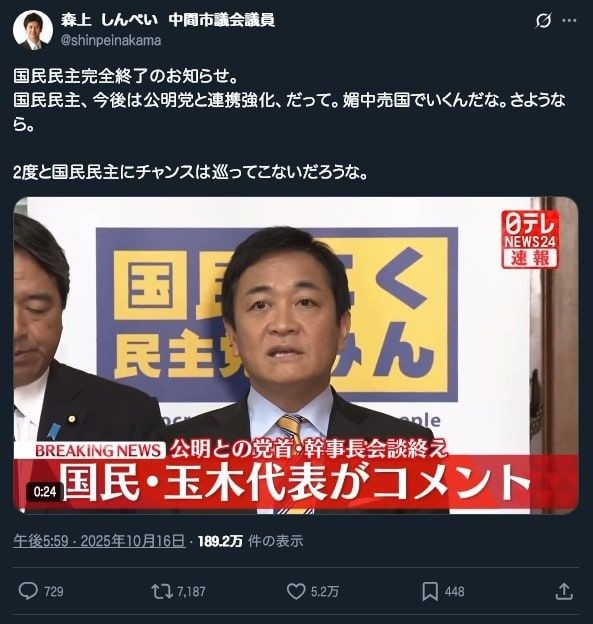This screenshot has width=593, height=624.
Task: Open the 午後5:59 2025年10月16日 timestamp link
Action: (x=99, y=541)
